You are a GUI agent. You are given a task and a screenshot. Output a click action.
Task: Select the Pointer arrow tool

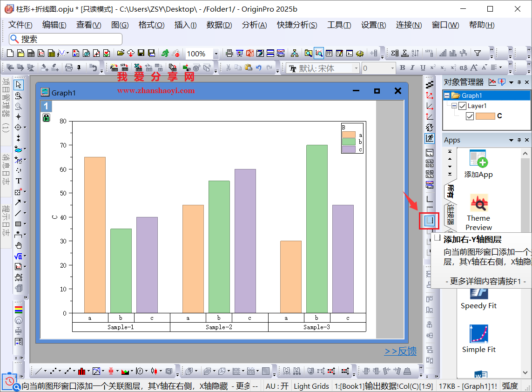coord(19,85)
